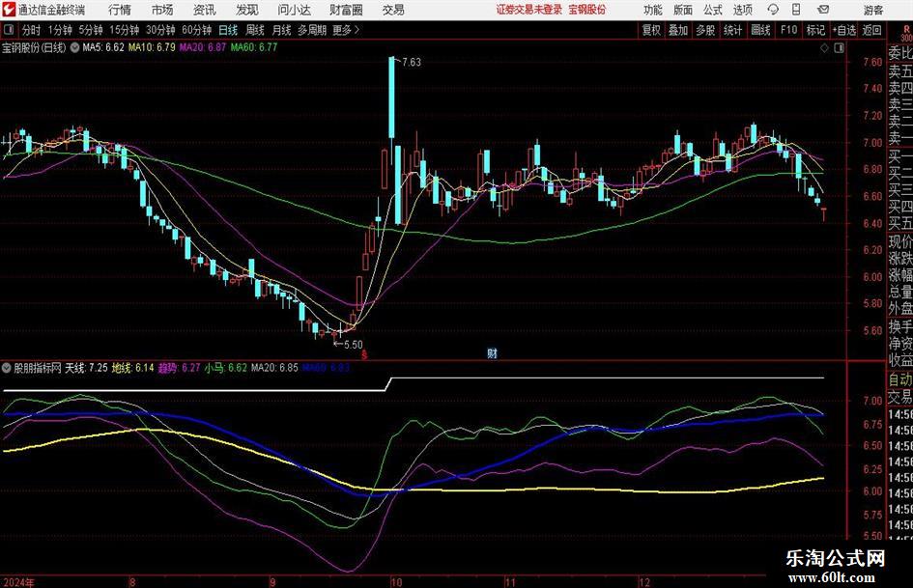Open the 市场 menu
Screen dimensions: 913x588
point(162,10)
